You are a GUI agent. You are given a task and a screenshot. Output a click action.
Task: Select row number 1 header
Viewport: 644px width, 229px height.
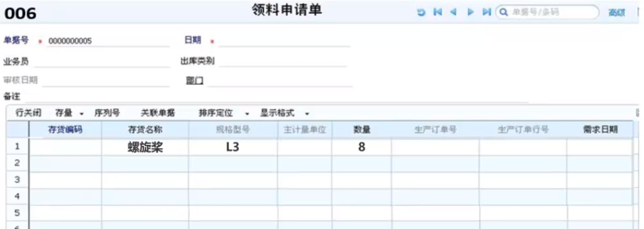point(18,147)
